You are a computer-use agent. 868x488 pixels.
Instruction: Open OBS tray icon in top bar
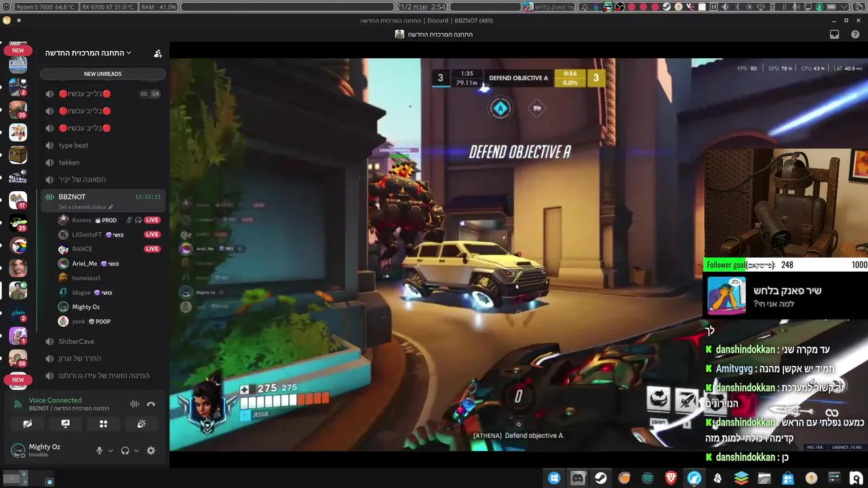click(620, 7)
